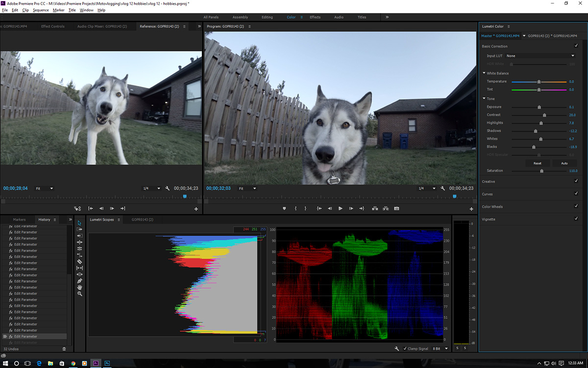
Task: Click gang to program monitor icon
Action: click(77, 209)
